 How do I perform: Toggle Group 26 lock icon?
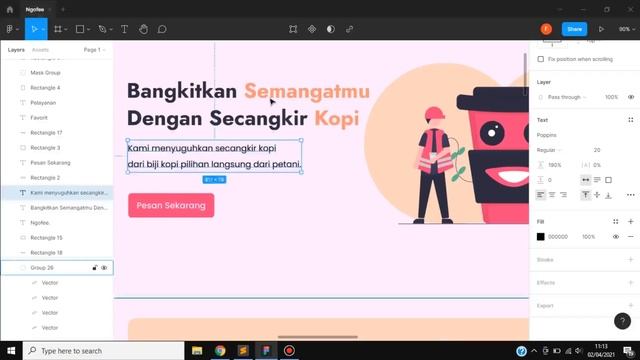click(x=95, y=268)
